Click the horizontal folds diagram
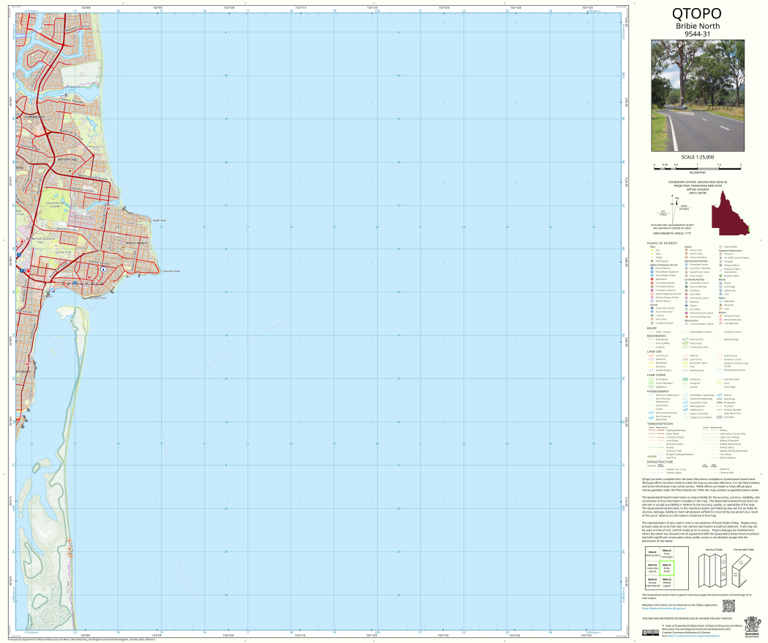The height and width of the screenshot is (643, 768). [743, 570]
